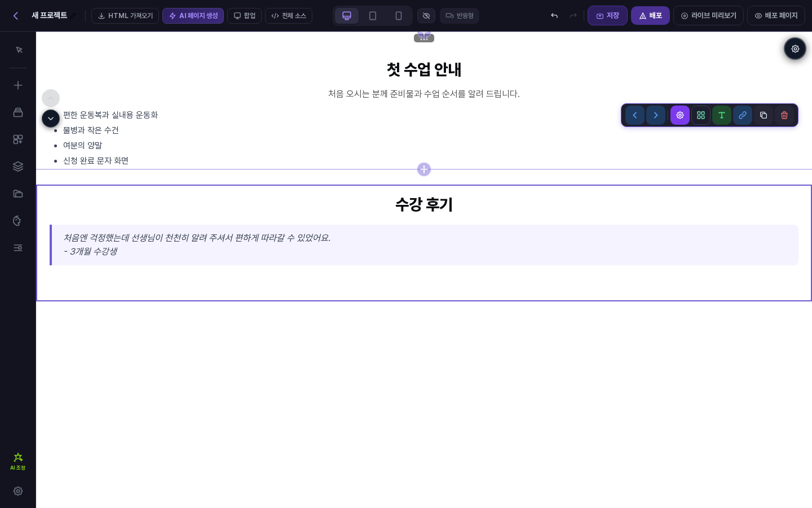Image resolution: width=812 pixels, height=508 pixels.
Task: Select list item 신청 완료 문자 화면
Action: pyautogui.click(x=96, y=160)
